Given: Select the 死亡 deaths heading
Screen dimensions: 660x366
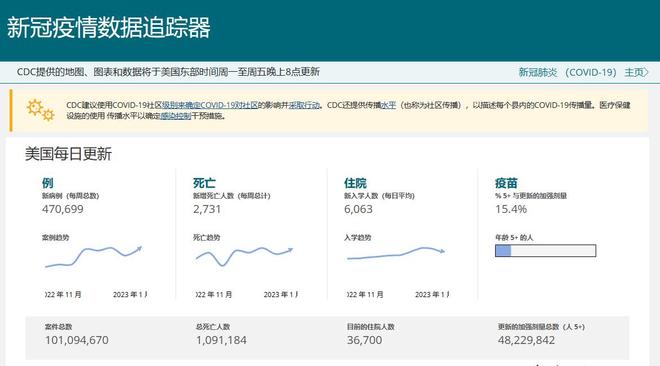Looking at the screenshot, I should (204, 183).
